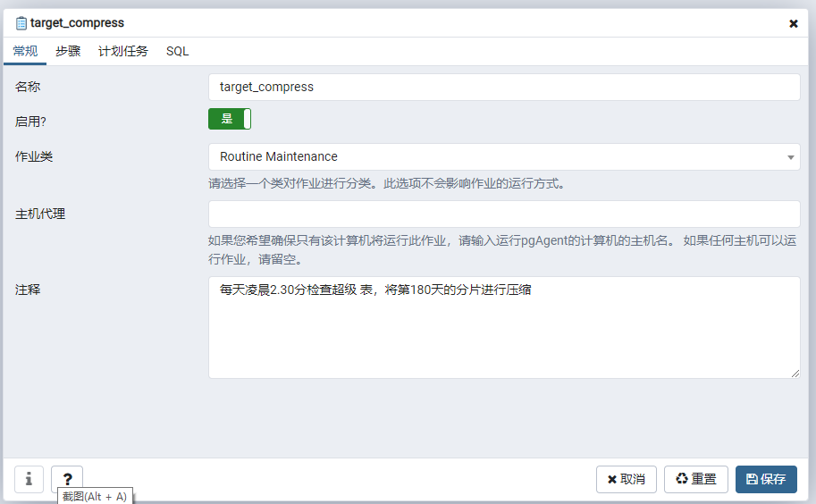This screenshot has height=504, width=816.
Task: Click the 截图(Alt + A) tooltip label
Action: click(95, 496)
